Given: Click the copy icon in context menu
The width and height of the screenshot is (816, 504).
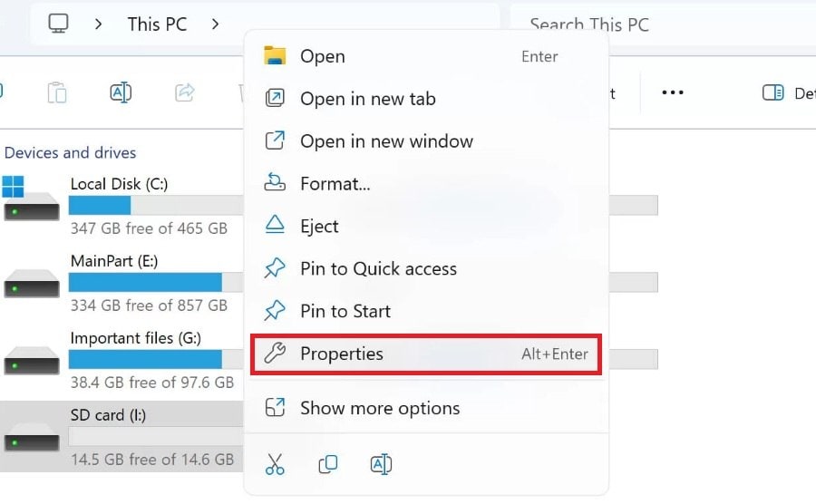Looking at the screenshot, I should 327,464.
